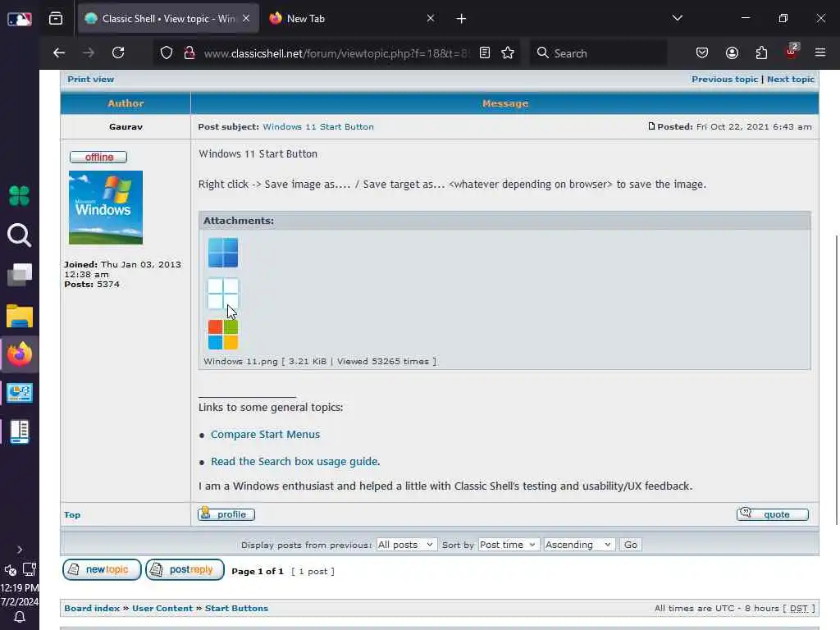Screen dimensions: 840x630
Task: Click the post icon beside Posted date
Action: [x=651, y=126]
